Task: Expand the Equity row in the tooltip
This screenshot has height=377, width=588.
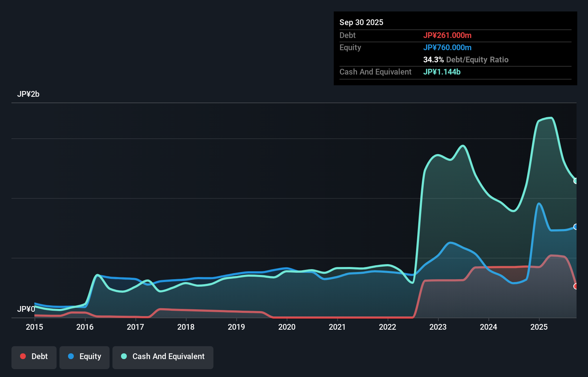Action: pyautogui.click(x=350, y=47)
